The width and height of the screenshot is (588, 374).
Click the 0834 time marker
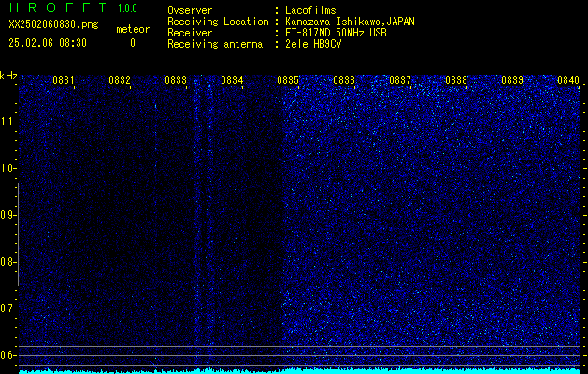pos(232,80)
